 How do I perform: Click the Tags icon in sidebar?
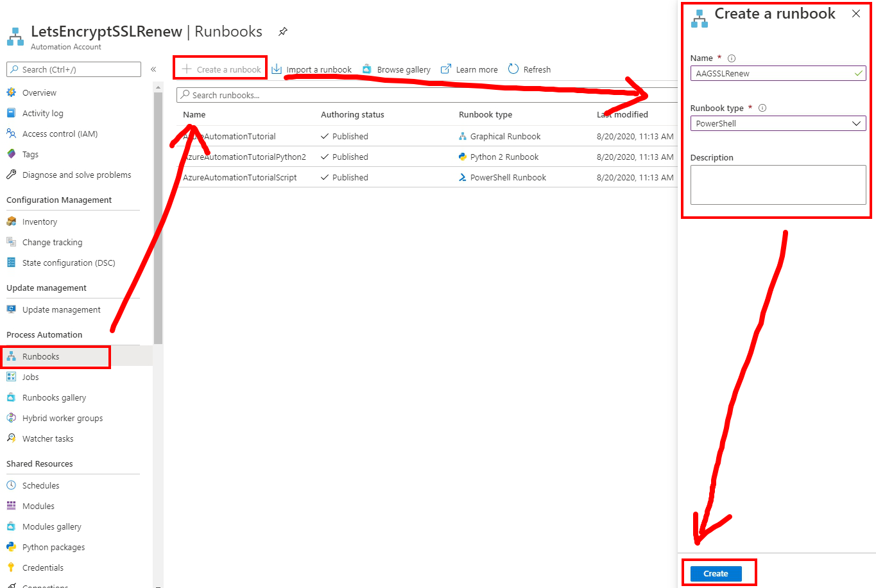pyautogui.click(x=11, y=154)
